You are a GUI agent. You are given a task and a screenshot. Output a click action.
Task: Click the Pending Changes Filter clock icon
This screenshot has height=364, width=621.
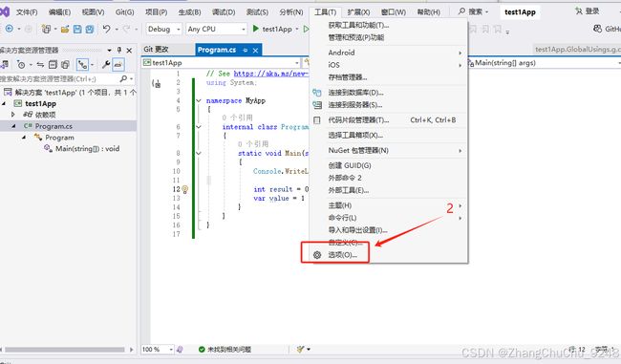point(21,65)
